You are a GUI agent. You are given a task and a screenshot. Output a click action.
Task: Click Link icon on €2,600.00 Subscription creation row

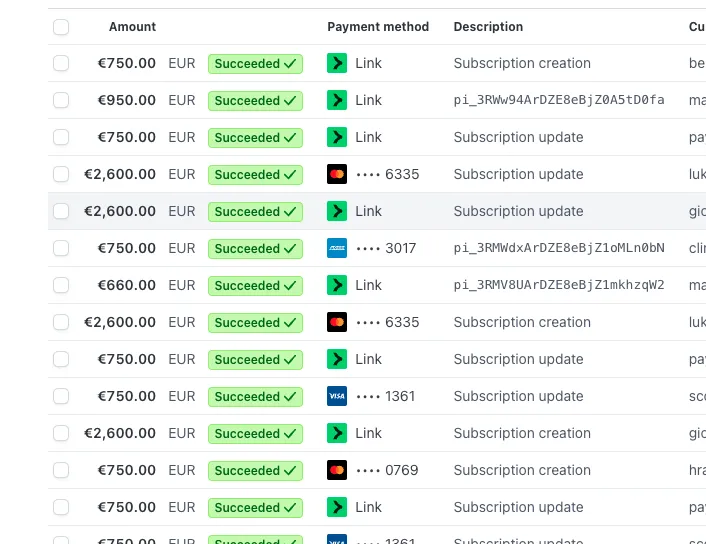[x=337, y=433]
